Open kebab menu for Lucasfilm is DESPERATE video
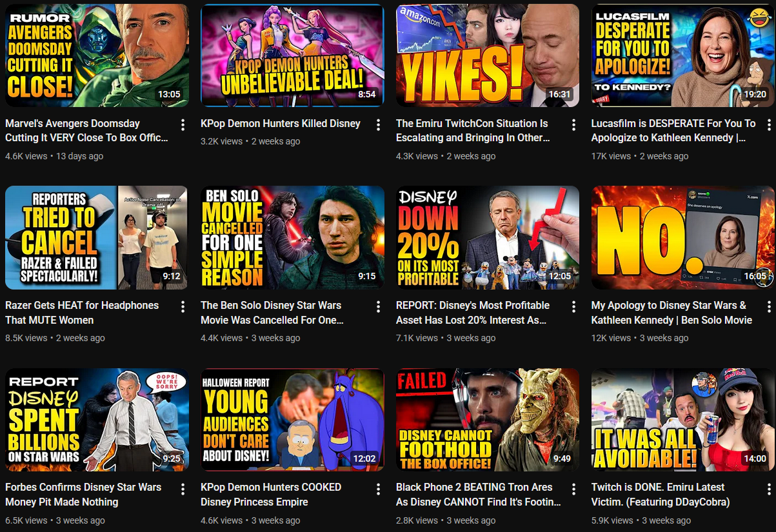Image resolution: width=776 pixels, height=532 pixels. [x=769, y=124]
